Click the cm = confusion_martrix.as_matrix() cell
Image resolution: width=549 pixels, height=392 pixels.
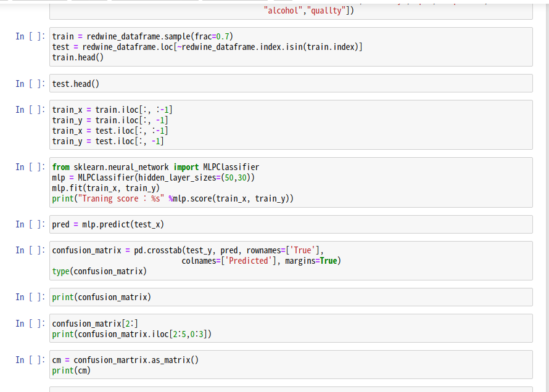pyautogui.click(x=291, y=365)
